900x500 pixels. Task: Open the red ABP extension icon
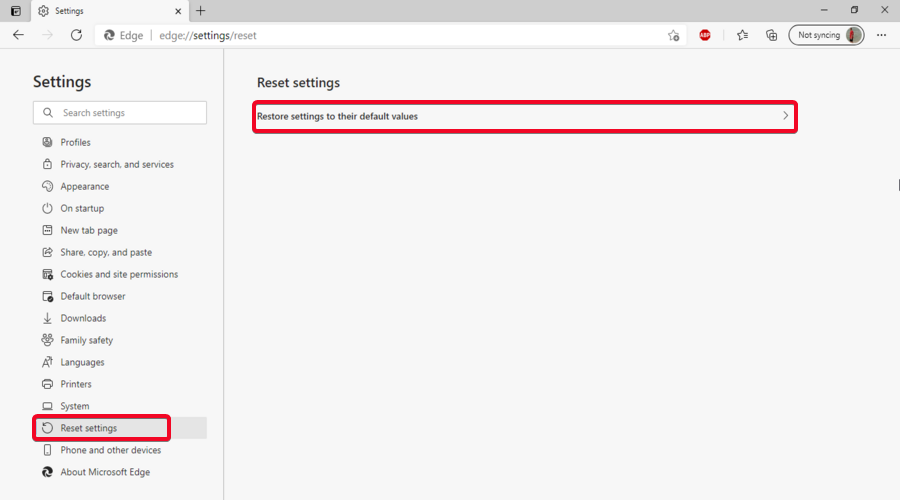coord(705,35)
